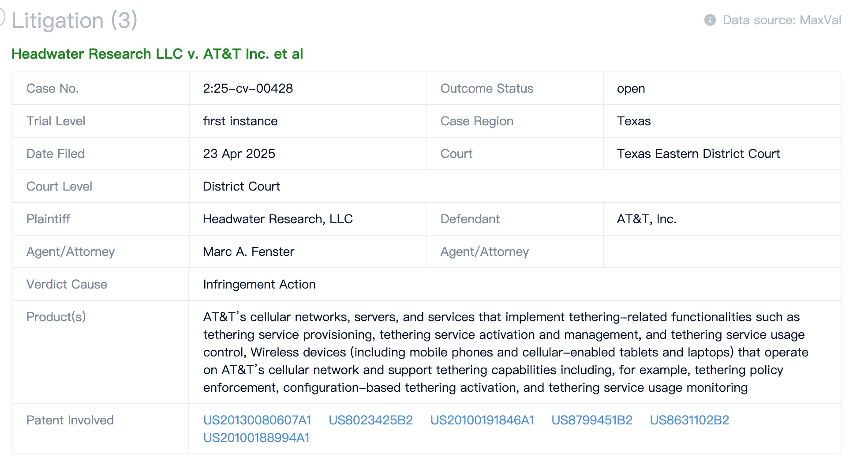The height and width of the screenshot is (465, 868).
Task: Open patent US8023425B2
Action: (370, 420)
